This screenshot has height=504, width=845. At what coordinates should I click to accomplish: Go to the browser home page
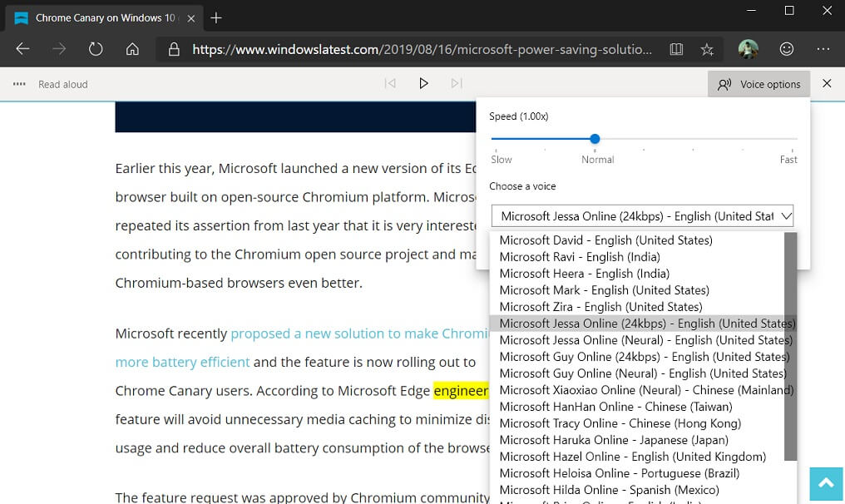coord(132,49)
